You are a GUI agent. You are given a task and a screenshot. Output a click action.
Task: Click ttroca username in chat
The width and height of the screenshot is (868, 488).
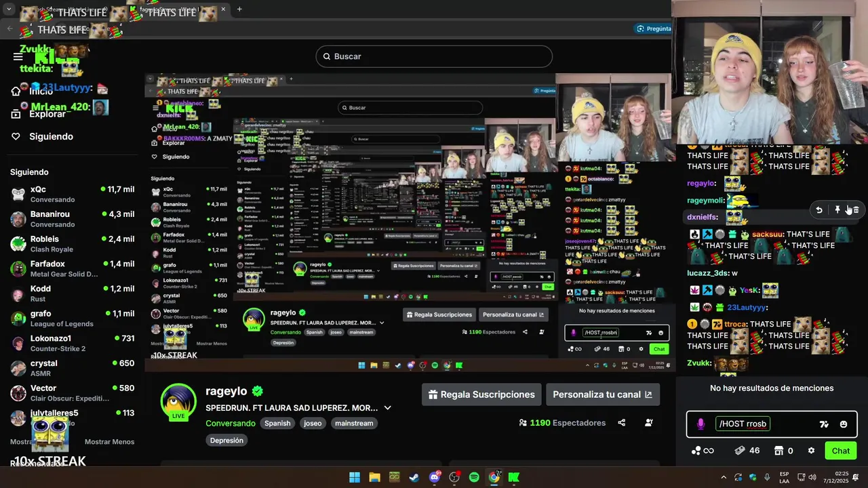[736, 324]
